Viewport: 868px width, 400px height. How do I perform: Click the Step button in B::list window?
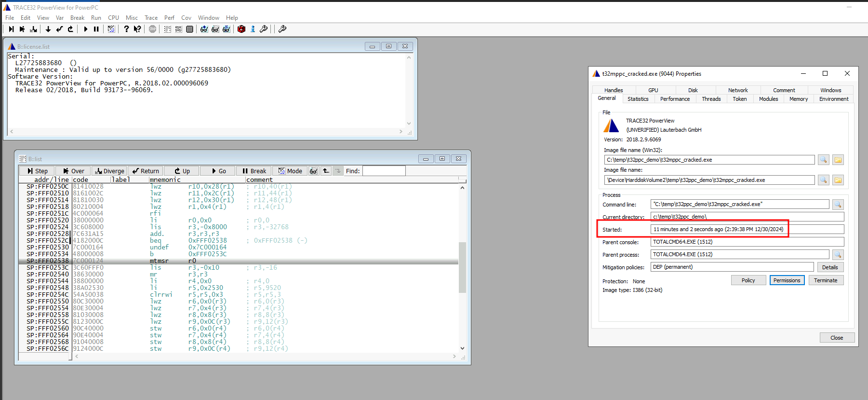click(x=37, y=171)
